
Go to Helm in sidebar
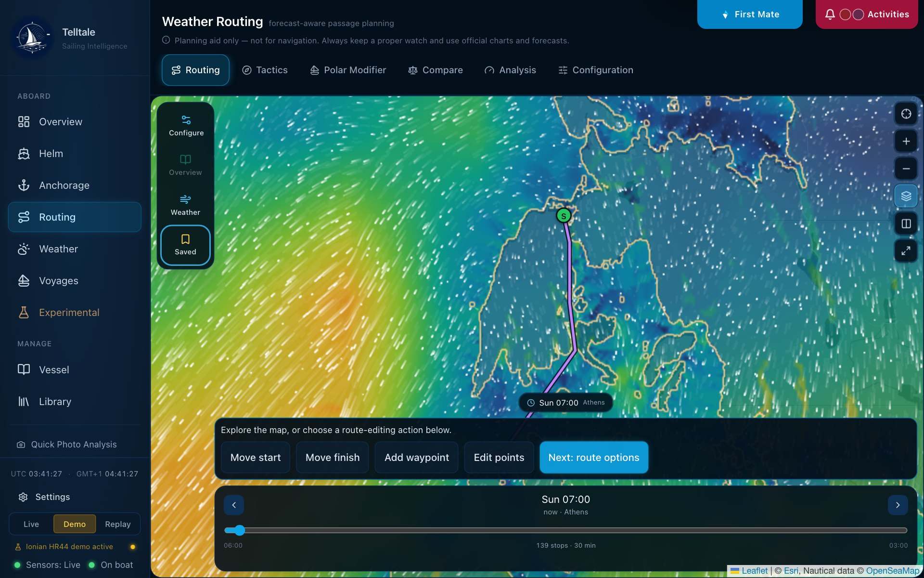coord(75,154)
